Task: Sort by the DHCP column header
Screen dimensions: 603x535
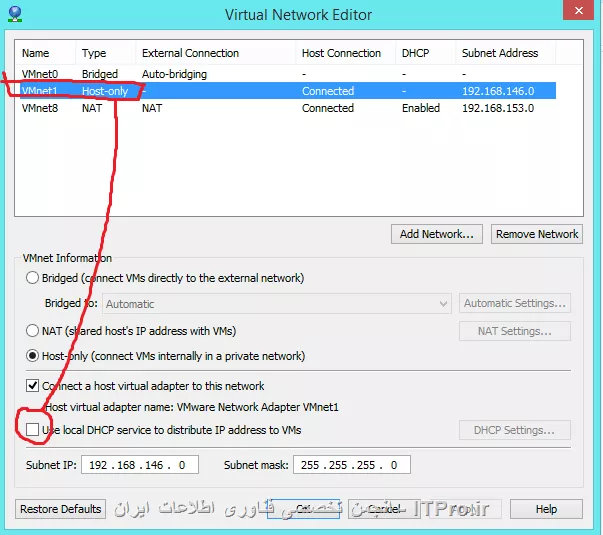Action: [x=425, y=53]
